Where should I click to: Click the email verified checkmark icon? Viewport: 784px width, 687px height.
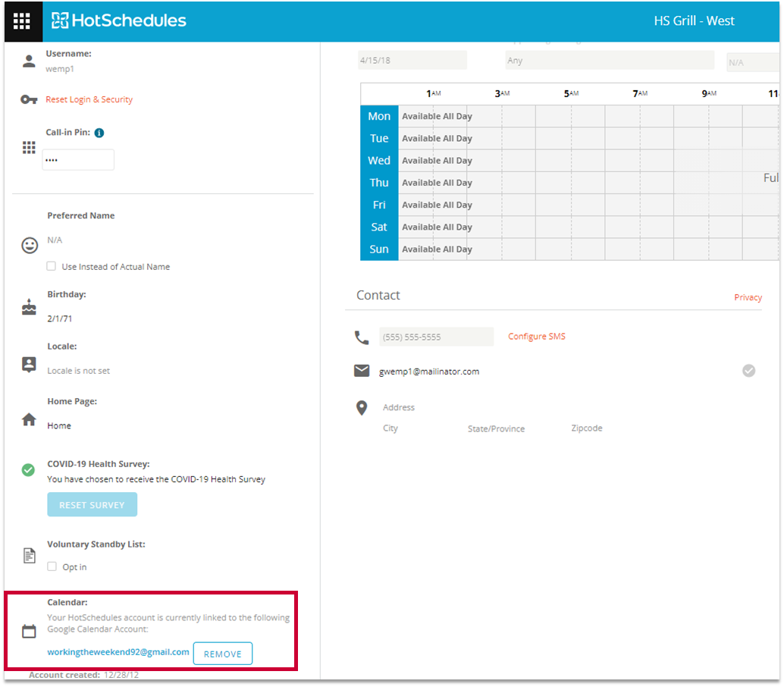point(748,371)
